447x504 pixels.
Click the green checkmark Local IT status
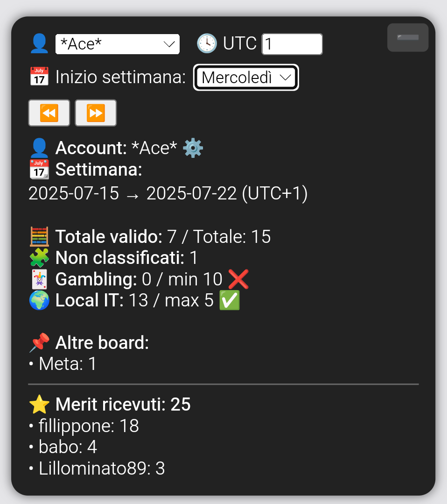pos(229,300)
